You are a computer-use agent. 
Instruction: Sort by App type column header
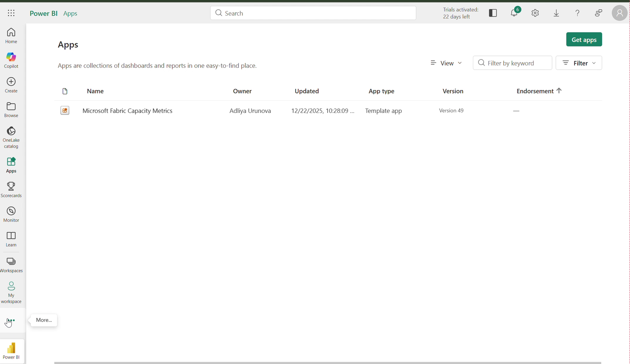(381, 91)
